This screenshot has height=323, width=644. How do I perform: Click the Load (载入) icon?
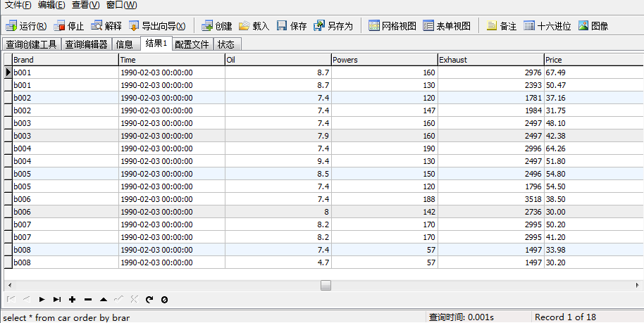click(244, 26)
